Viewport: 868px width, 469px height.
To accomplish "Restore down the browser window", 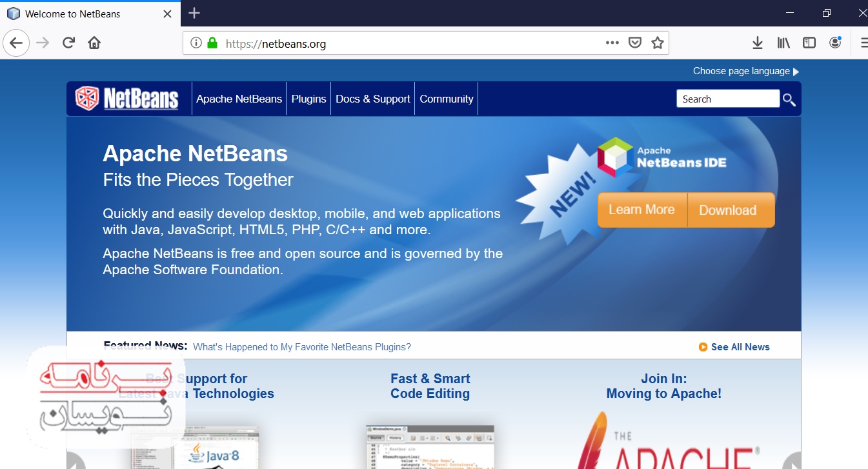I will (x=827, y=13).
